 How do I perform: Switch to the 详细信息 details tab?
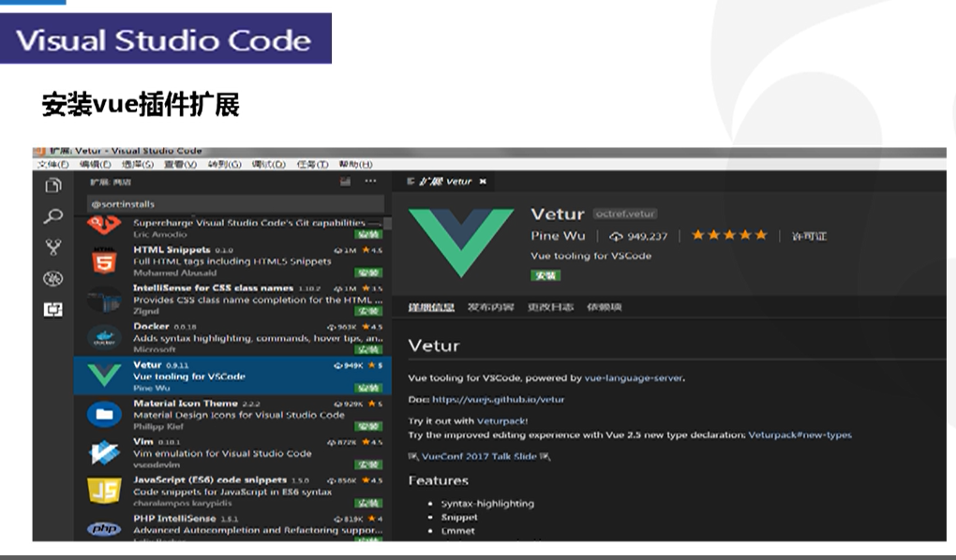[431, 307]
